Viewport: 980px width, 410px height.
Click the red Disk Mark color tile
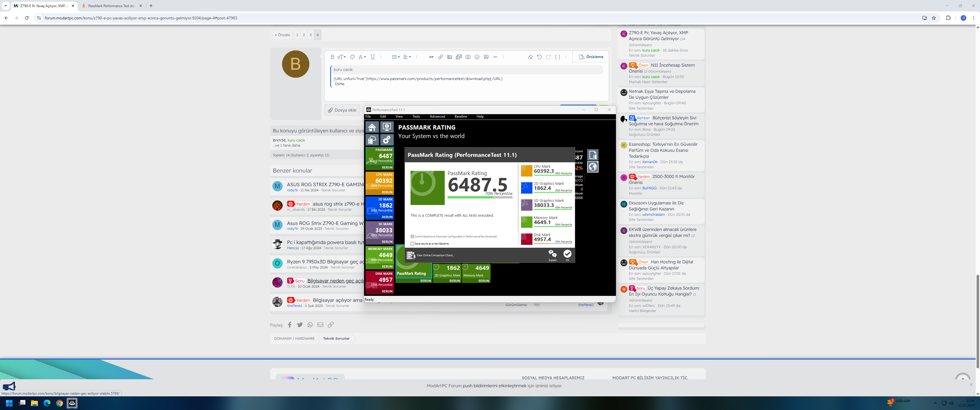pos(526,239)
